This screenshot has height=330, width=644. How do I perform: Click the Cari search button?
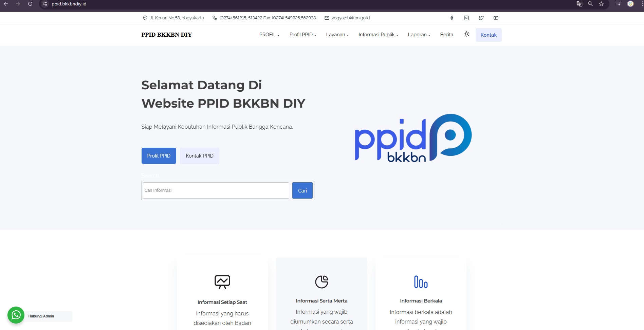point(302,190)
